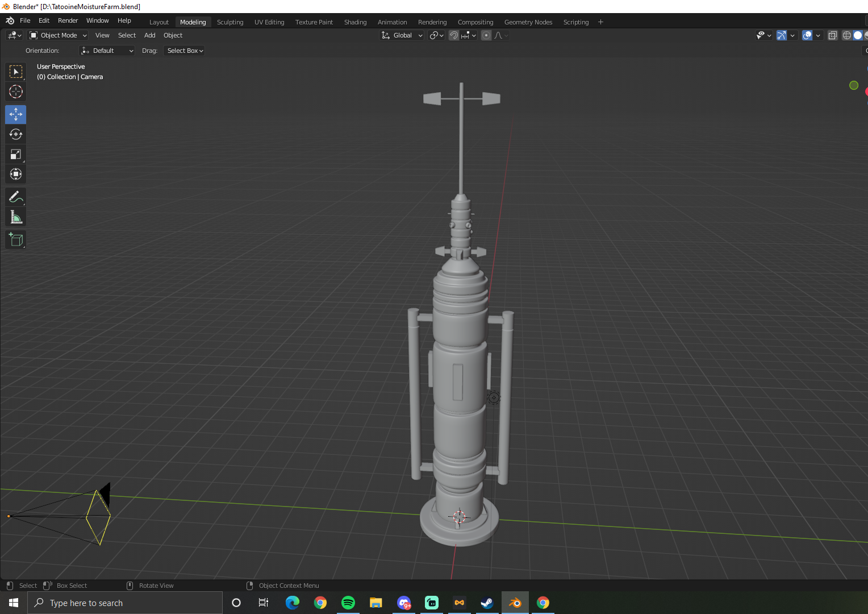Switch to the Layout workspace tab
This screenshot has height=614, width=868.
point(159,22)
